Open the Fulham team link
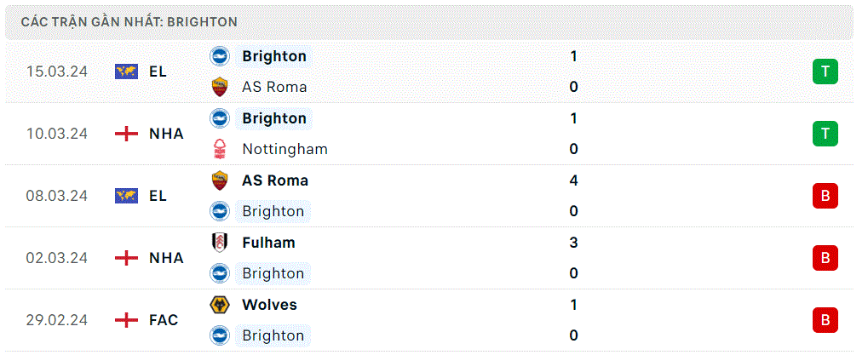868x355 pixels. coord(268,243)
